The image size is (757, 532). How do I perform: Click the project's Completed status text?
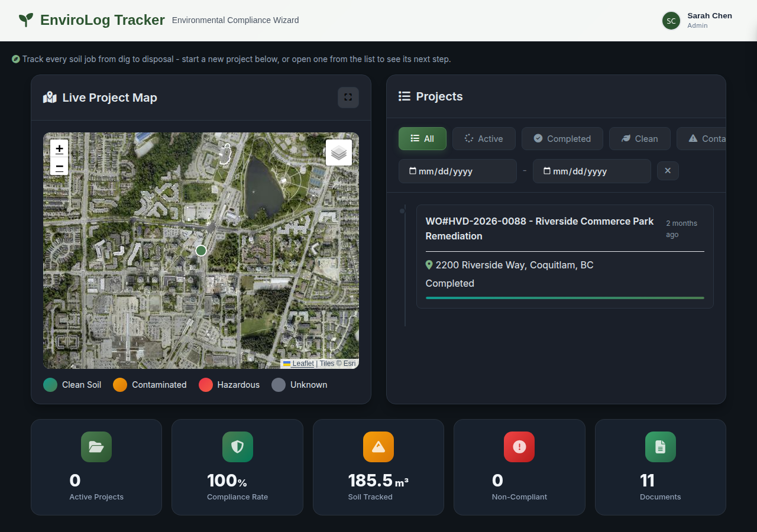pos(450,283)
